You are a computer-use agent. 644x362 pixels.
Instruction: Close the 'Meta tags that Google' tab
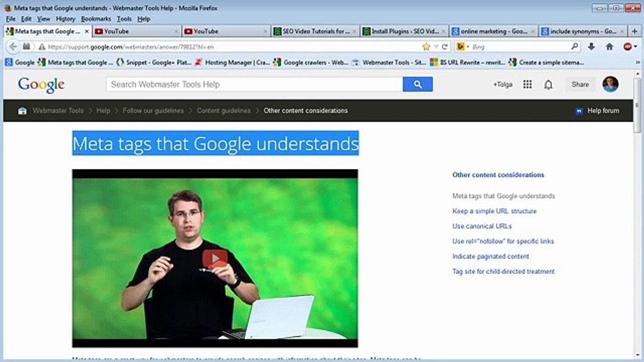pyautogui.click(x=87, y=31)
